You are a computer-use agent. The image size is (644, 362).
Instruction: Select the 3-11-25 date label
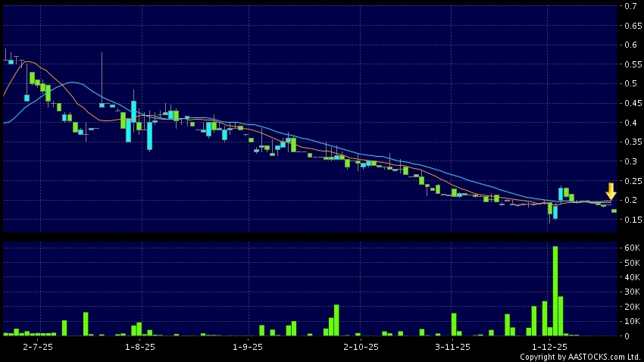[453, 346]
